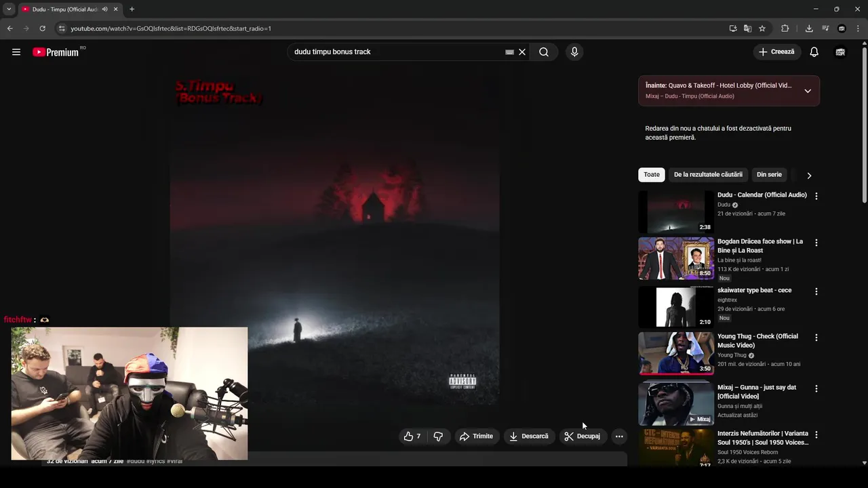The width and height of the screenshot is (868, 488).
Task: Open the Interzis Nefumătorilor video title
Action: (763, 438)
